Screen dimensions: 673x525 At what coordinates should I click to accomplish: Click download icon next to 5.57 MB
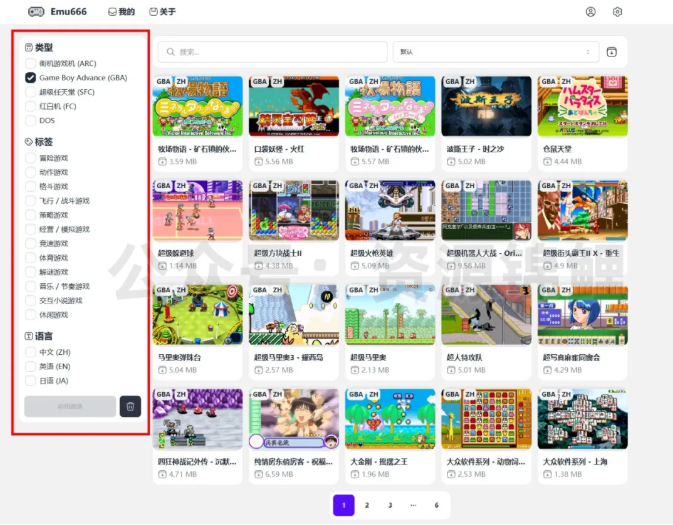(x=355, y=161)
